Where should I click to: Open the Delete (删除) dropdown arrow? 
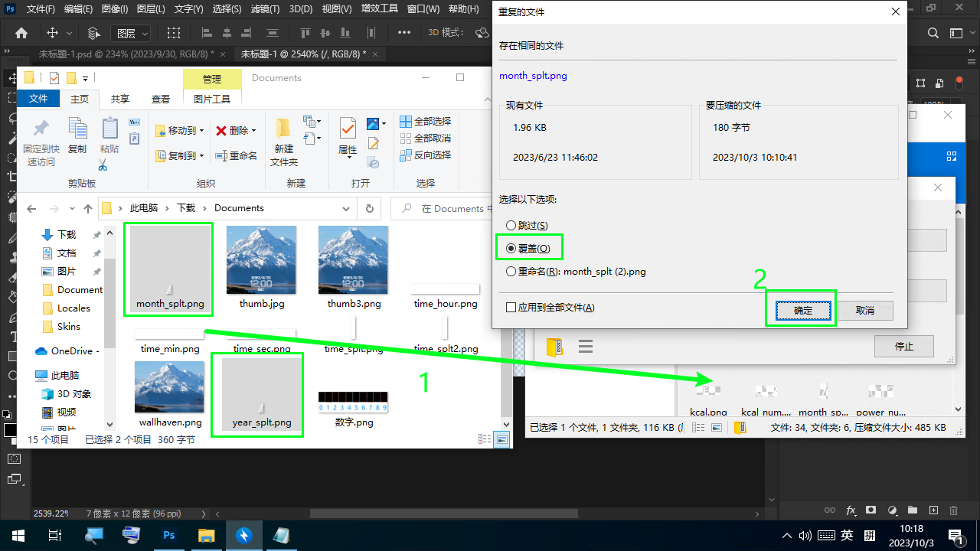pyautogui.click(x=254, y=131)
